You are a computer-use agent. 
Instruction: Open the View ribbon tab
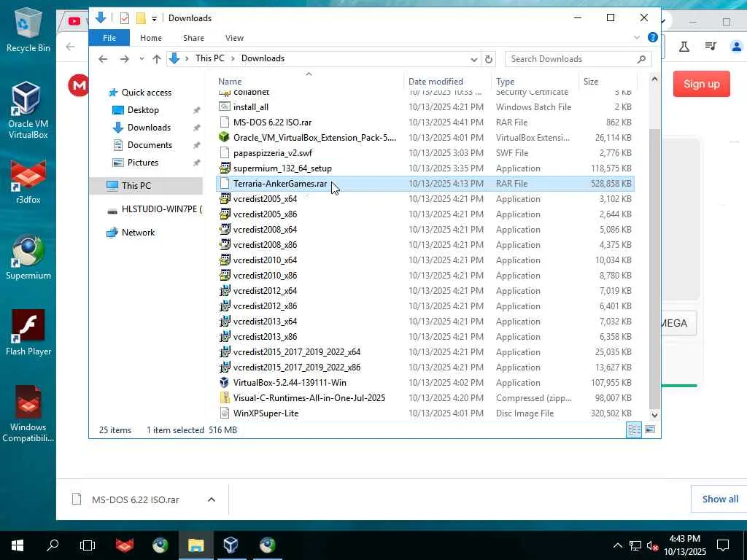(234, 38)
